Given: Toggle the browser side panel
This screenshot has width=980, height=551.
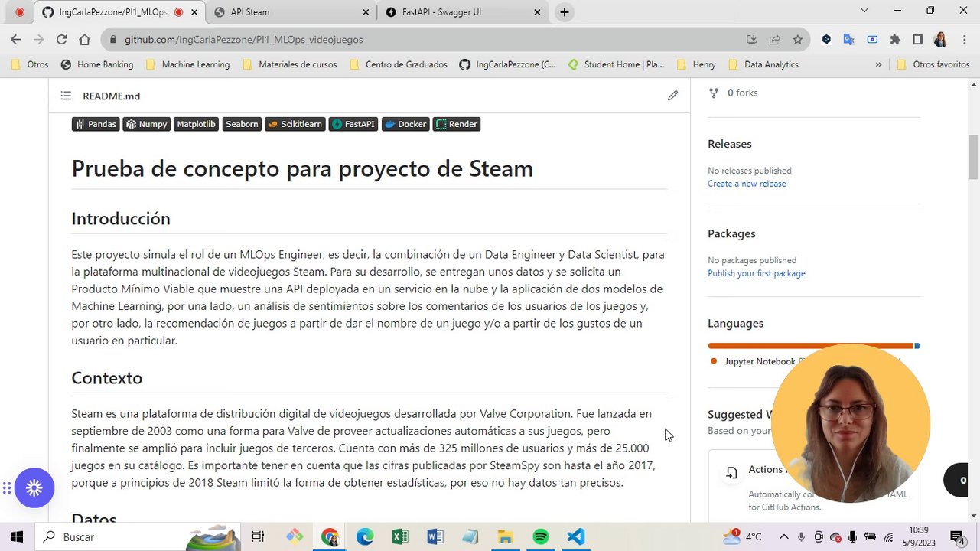Looking at the screenshot, I should point(918,40).
